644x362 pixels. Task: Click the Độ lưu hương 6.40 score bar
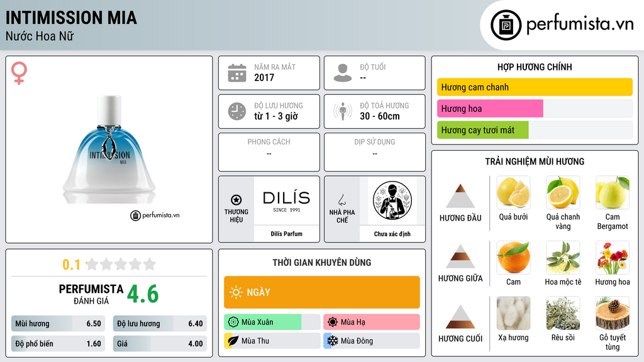(x=160, y=324)
